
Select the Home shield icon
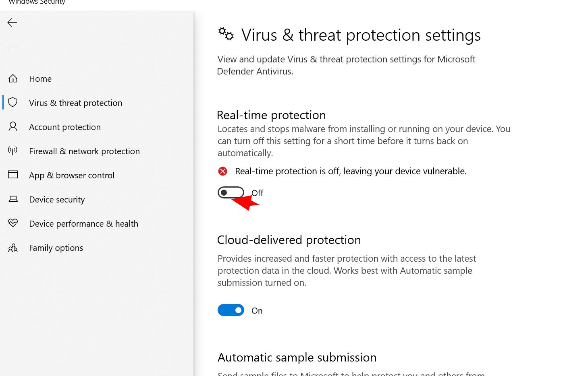(13, 78)
